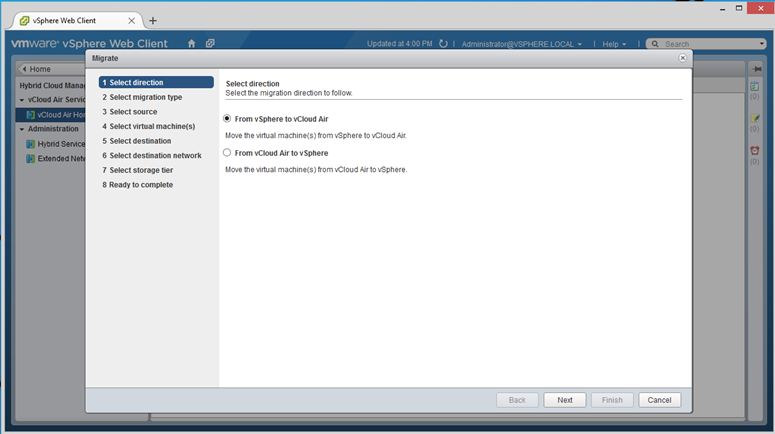Image resolution: width=775 pixels, height=434 pixels.
Task: Open the Administrator@VSPHERE.LOCAL dropdown
Action: (521, 44)
